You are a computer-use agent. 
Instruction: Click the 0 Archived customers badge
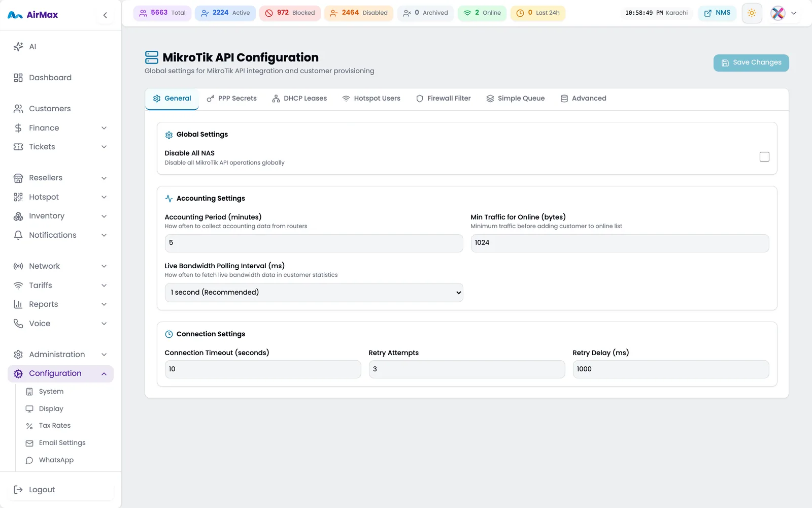425,13
